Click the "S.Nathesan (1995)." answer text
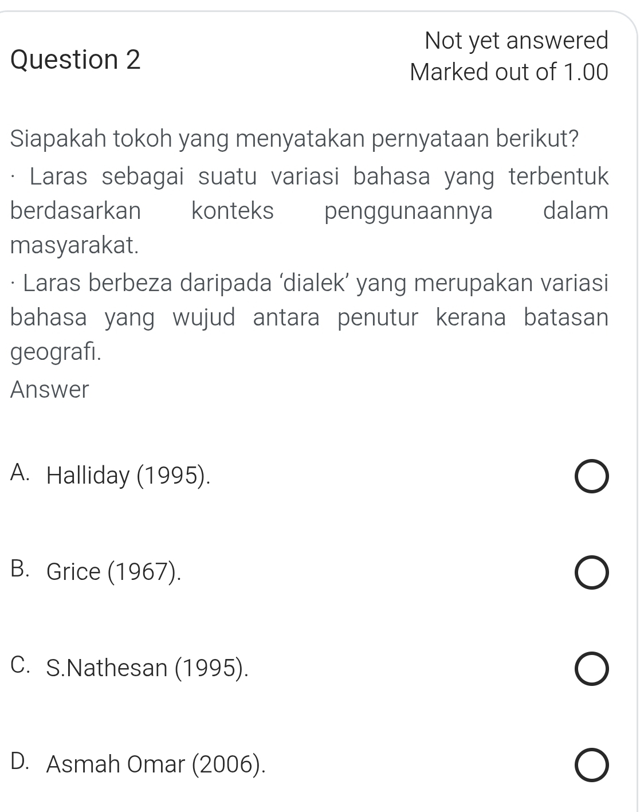The image size is (644, 812). click(x=148, y=668)
